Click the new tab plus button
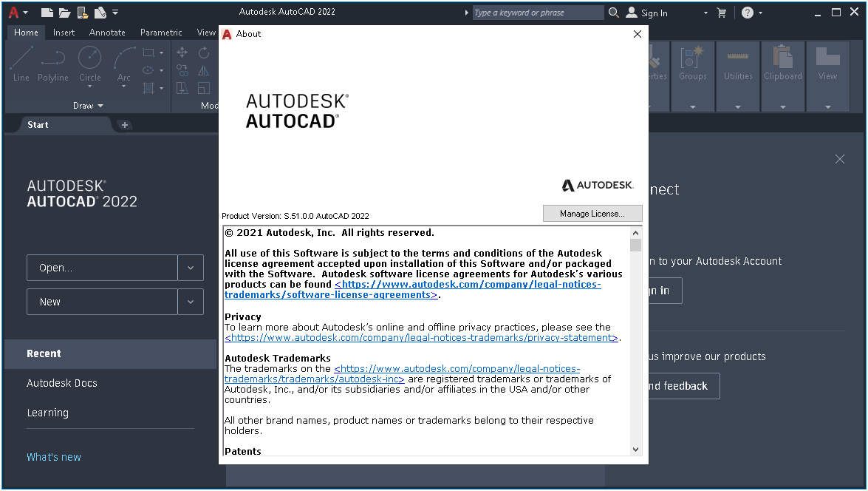This screenshot has width=868, height=491. pyautogui.click(x=125, y=125)
